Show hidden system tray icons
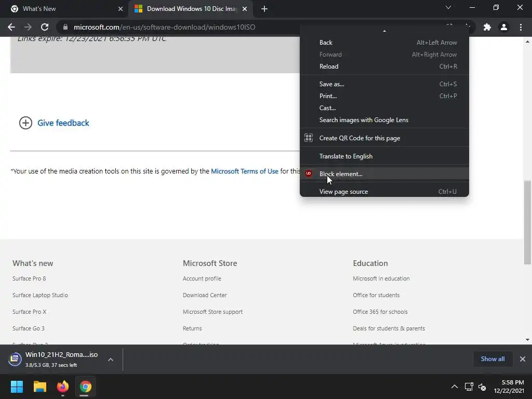 (454, 387)
